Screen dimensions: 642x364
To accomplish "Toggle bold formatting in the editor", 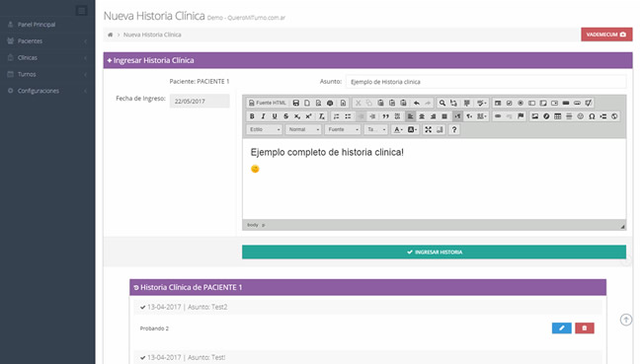I will (x=252, y=116).
